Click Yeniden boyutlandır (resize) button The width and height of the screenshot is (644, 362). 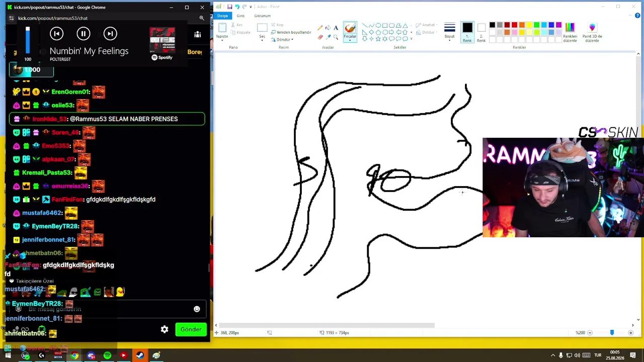291,32
